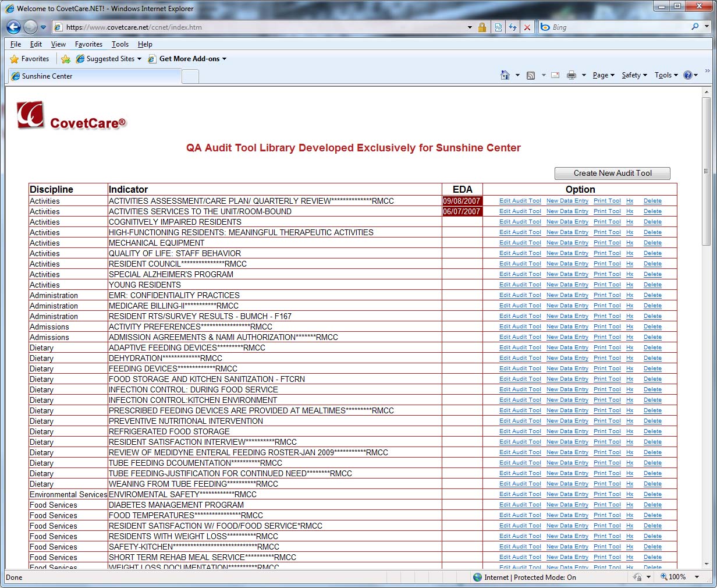Click the 09/08/2007 EDA date cell
Viewport: 717px width, 588px height.
coord(462,201)
